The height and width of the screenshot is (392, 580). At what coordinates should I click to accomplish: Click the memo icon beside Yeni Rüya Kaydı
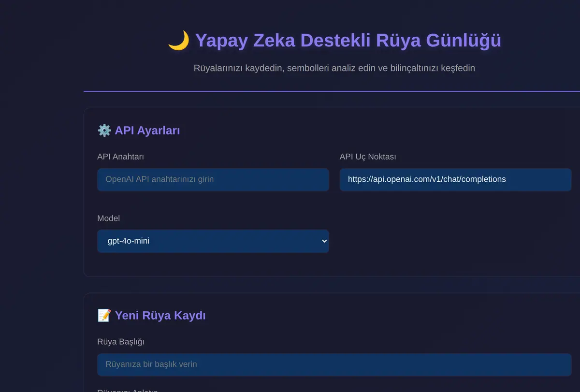tap(104, 315)
